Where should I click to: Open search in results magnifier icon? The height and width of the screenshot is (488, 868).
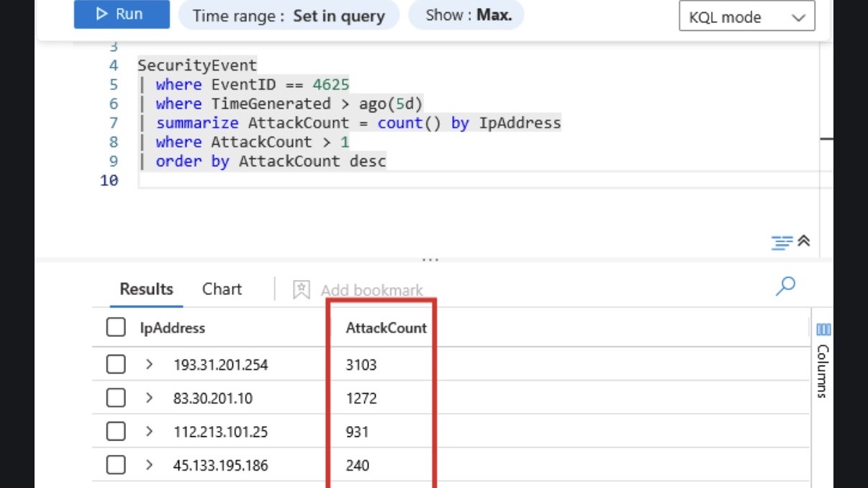click(785, 286)
